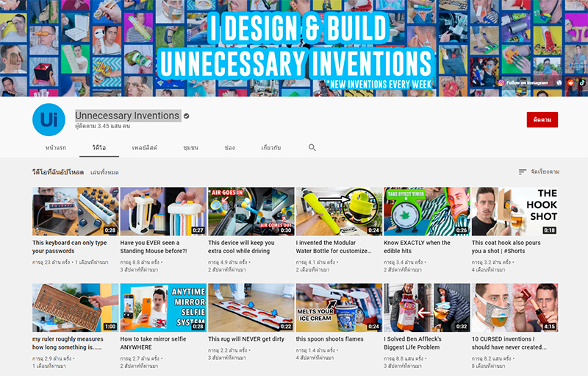Screen dimensions: 588x376
Task: Click the 'การดู 4.1 ล้าน ครั้ง' view count
Action: coord(316,262)
